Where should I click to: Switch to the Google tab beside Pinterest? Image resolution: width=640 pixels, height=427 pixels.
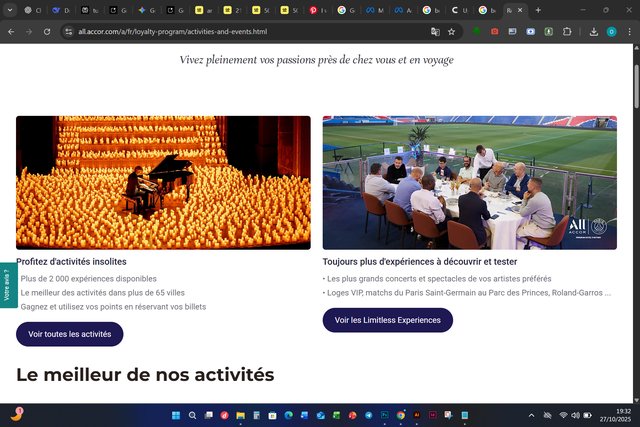347,10
